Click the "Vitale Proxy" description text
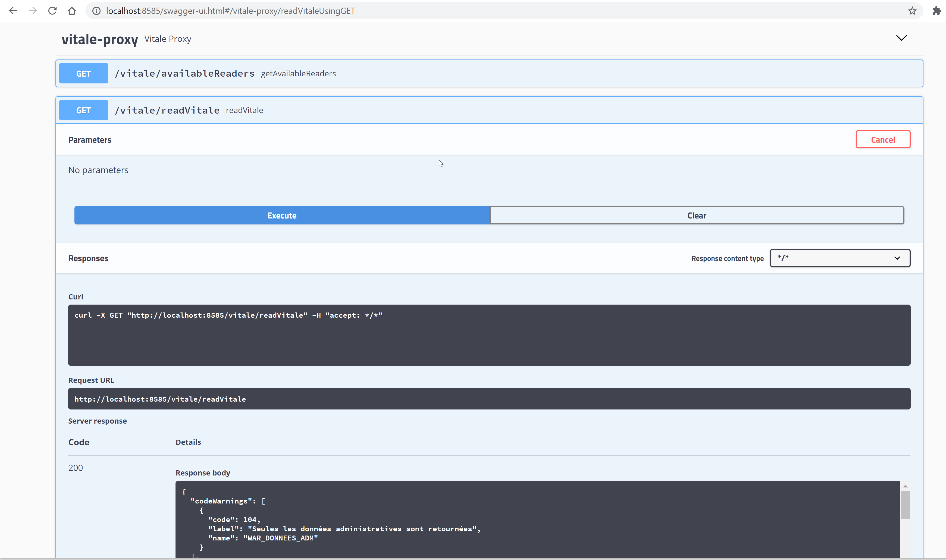946x560 pixels. pos(168,39)
